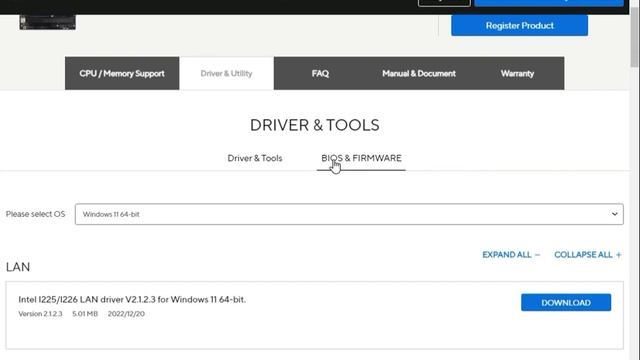Open the Manual & Document tab
This screenshot has width=640, height=360.
pos(419,73)
